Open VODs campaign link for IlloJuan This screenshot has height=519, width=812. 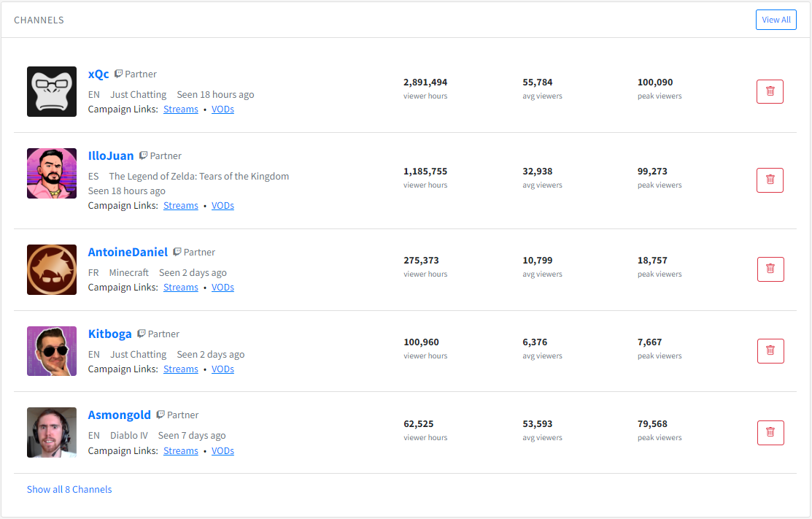point(223,206)
